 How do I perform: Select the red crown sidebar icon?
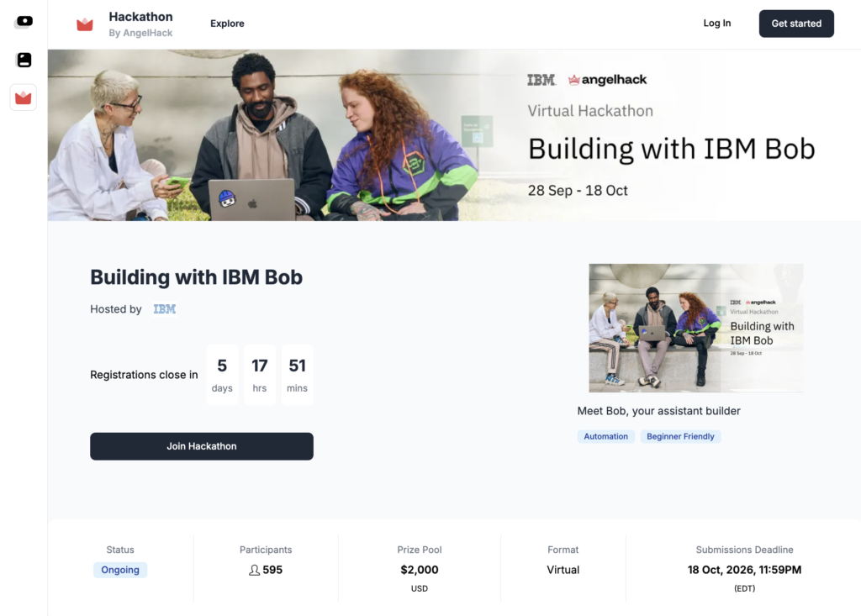[23, 97]
